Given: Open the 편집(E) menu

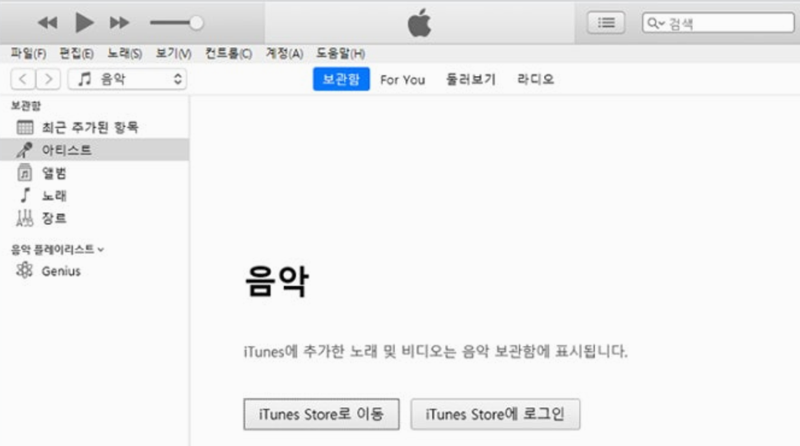Looking at the screenshot, I should coord(76,54).
